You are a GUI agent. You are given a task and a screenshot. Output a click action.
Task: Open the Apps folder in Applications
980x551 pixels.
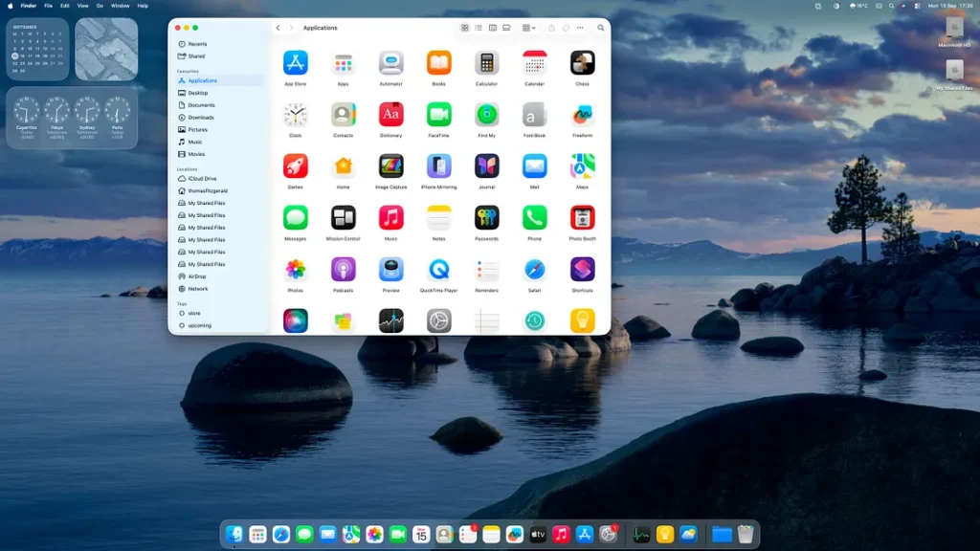tap(343, 63)
